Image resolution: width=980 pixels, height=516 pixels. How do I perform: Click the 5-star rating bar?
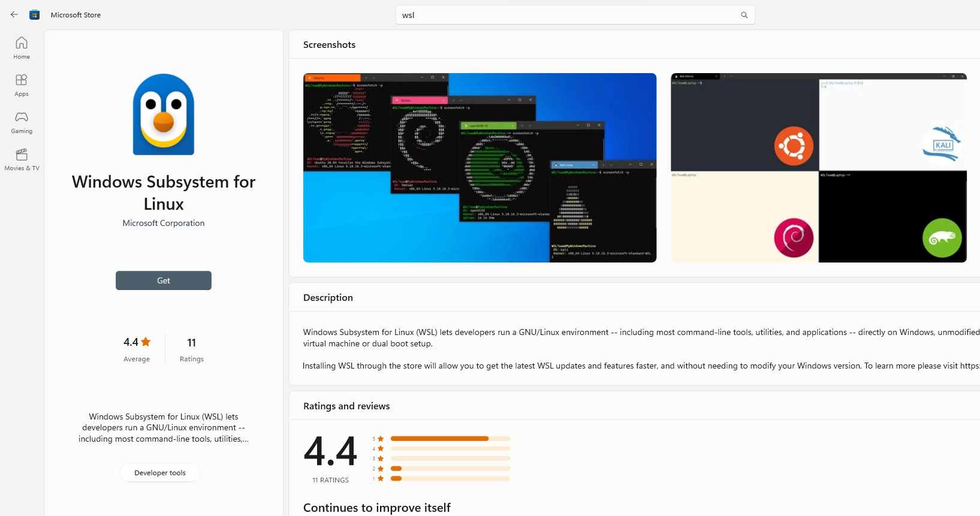coord(450,439)
